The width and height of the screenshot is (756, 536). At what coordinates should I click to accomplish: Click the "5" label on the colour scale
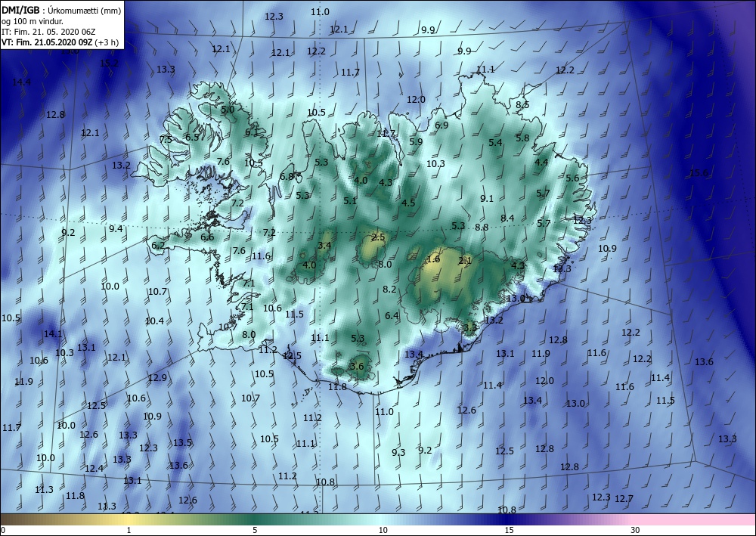[255, 530]
